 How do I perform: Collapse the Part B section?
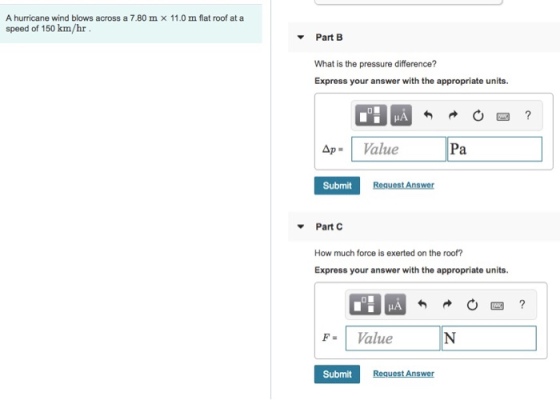[301, 37]
